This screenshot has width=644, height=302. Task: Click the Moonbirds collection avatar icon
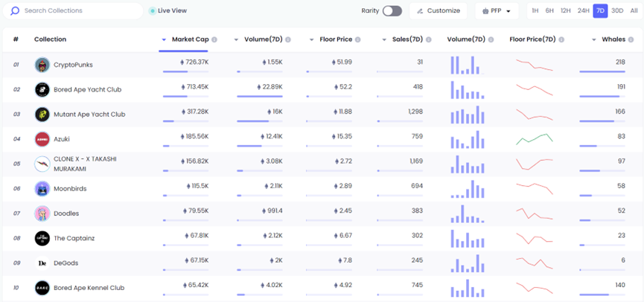pos(42,189)
